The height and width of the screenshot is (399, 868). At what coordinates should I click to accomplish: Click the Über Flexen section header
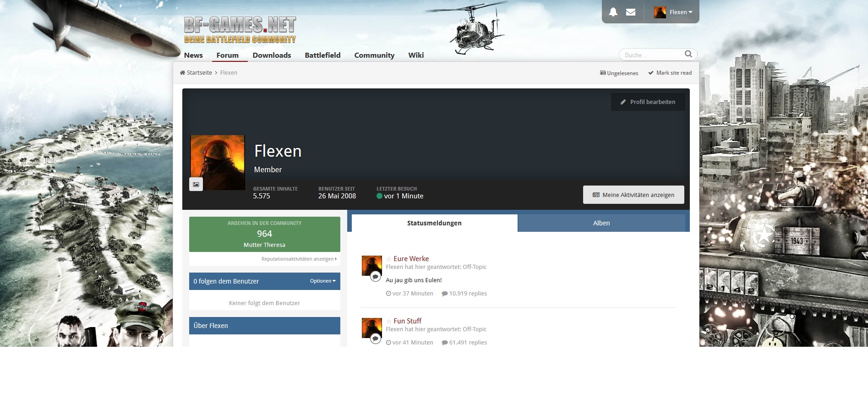265,326
